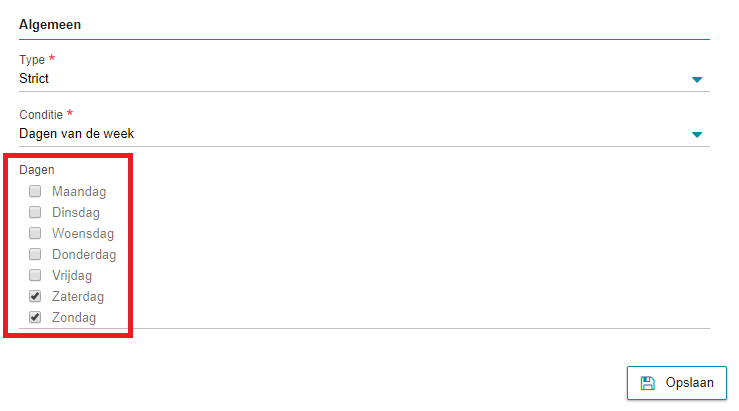Enable the Dinsdag checkbox

click(x=35, y=212)
